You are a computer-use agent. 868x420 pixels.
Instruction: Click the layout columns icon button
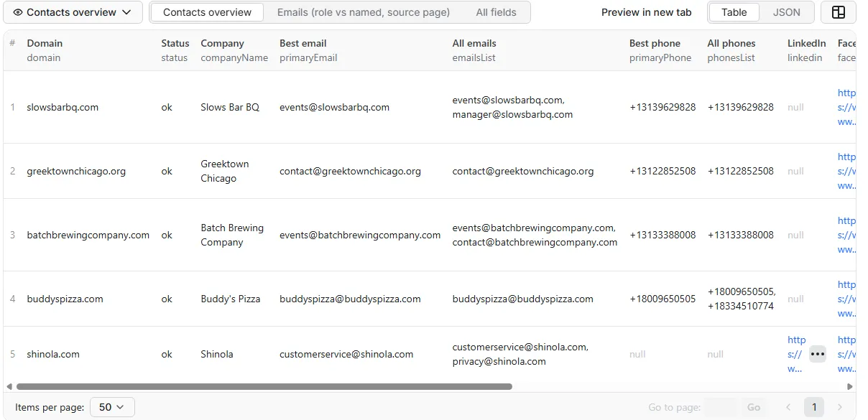838,12
